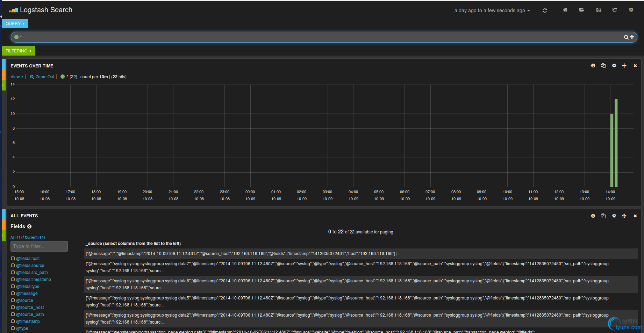Show All (11) fields
This screenshot has height=333, width=644.
(16, 237)
